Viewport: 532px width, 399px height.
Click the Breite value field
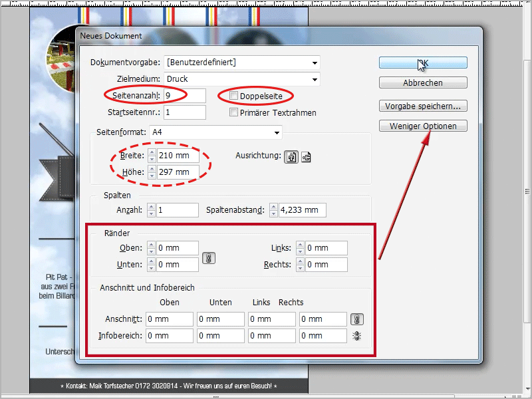178,156
